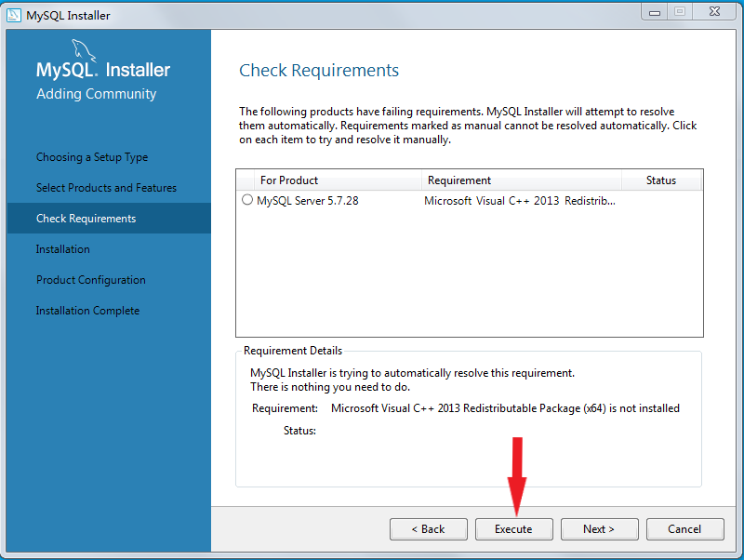Viewport: 744px width, 560px height.
Task: Close the MySQL Installer window
Action: coord(714,12)
